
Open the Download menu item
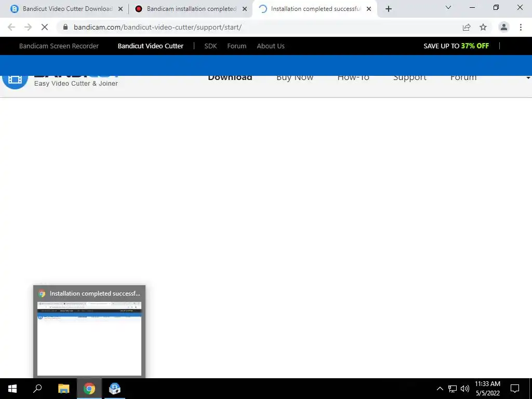point(230,78)
